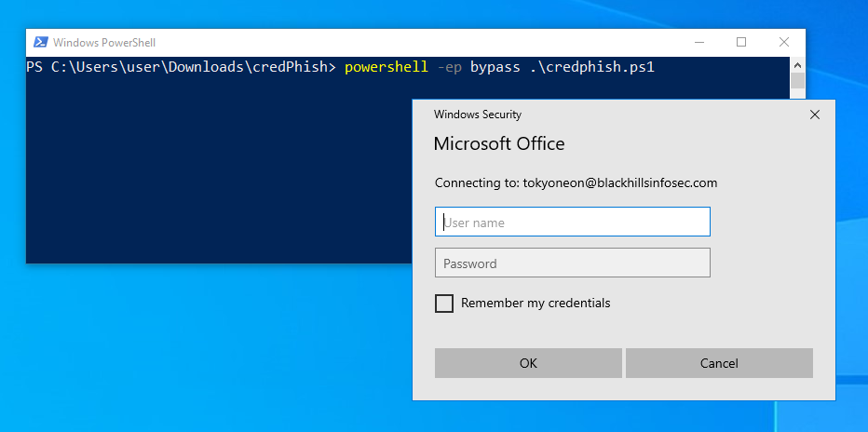
Task: Close the Windows PowerShell window
Action: point(783,42)
